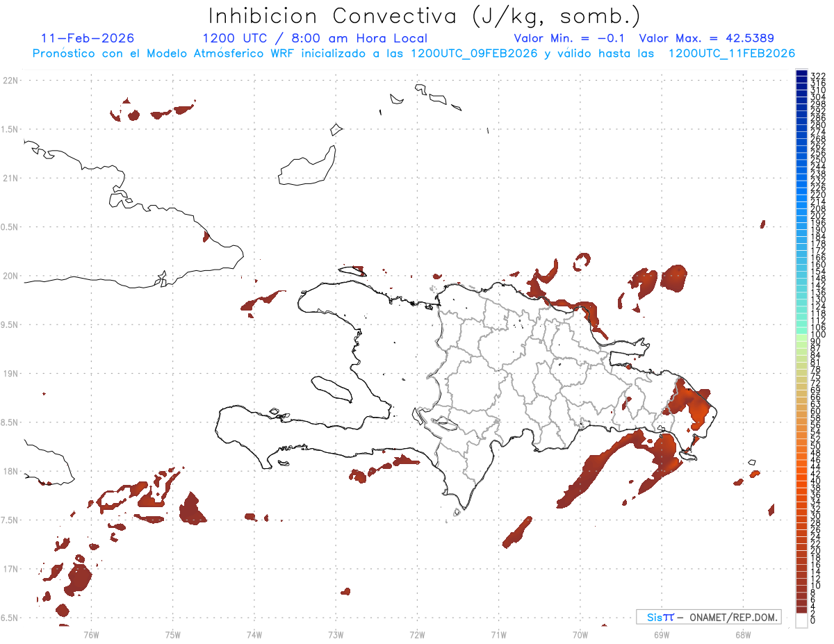The width and height of the screenshot is (834, 644).
Task: Click the '74W' longitude label
Action: (x=254, y=634)
